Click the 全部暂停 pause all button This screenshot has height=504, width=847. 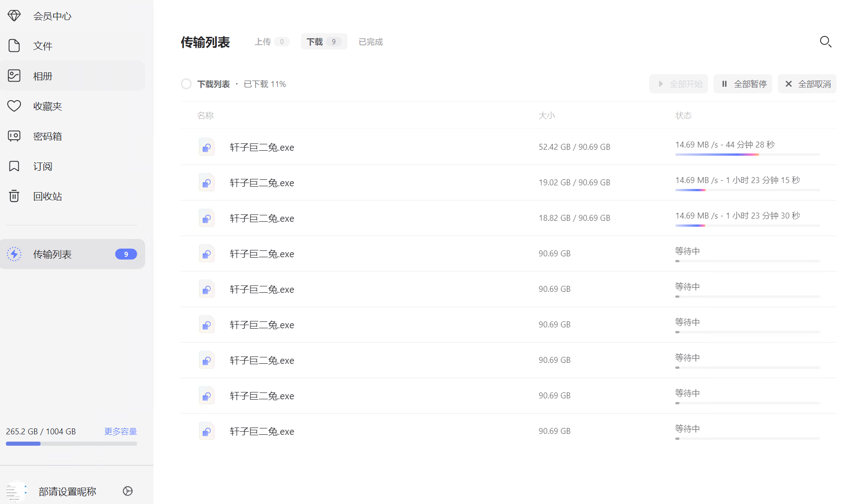coord(743,84)
